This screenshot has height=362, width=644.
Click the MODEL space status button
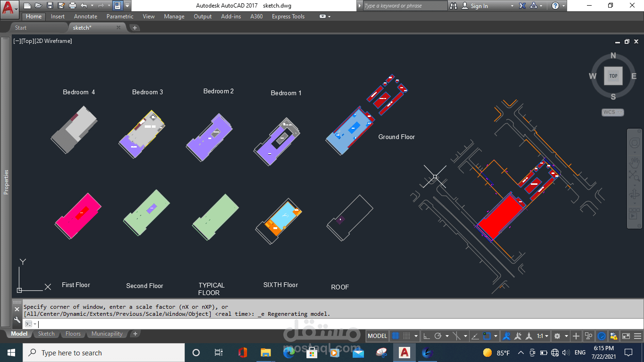[377, 336]
